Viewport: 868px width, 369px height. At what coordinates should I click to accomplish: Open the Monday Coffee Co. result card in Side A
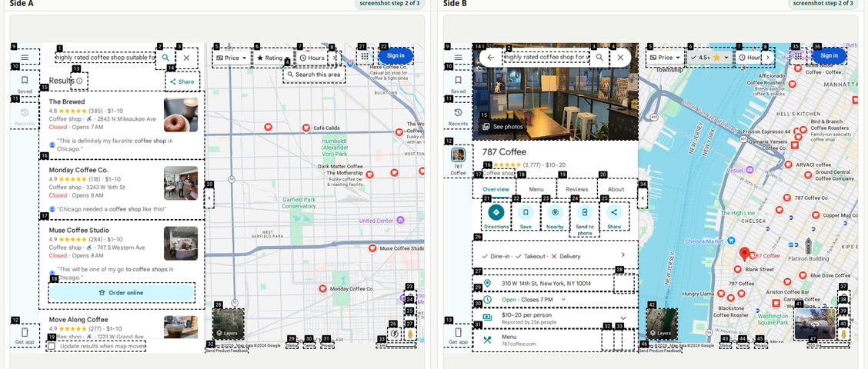pos(122,189)
